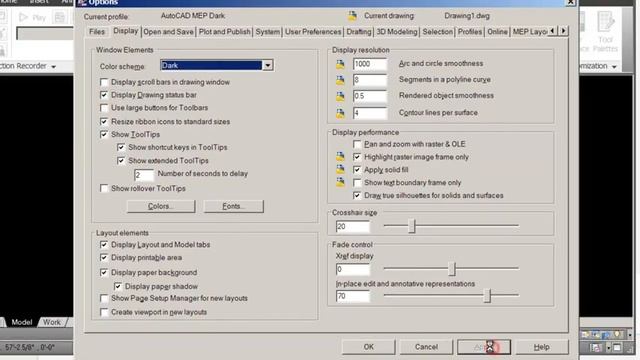640x360 pixels.
Task: Select the Model tab in drawing window
Action: coord(21,322)
